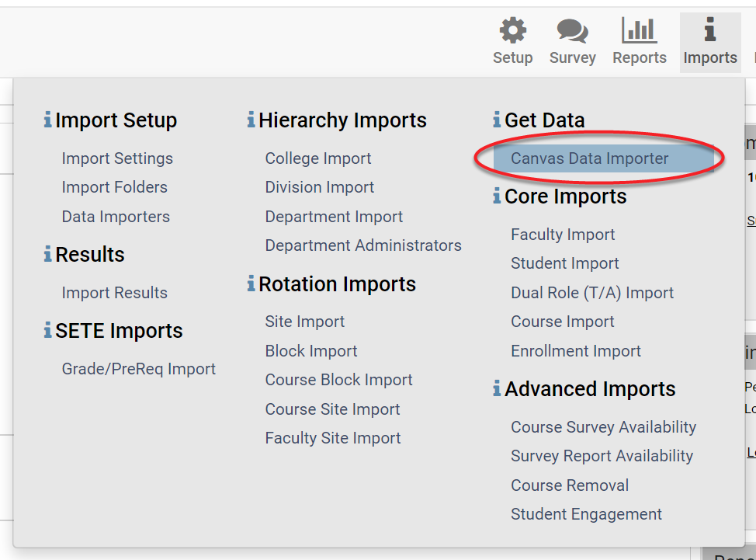756x560 pixels.
Task: Go to Enrollment Import
Action: click(x=576, y=351)
